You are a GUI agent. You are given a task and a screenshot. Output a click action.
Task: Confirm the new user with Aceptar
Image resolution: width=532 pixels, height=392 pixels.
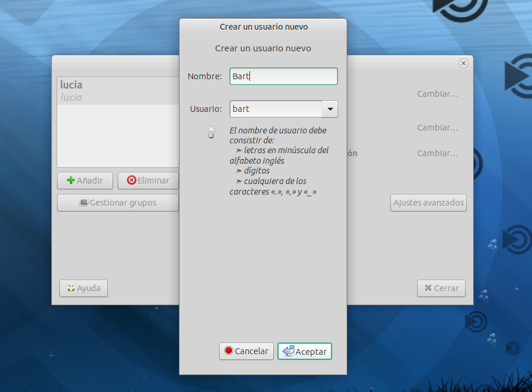305,351
